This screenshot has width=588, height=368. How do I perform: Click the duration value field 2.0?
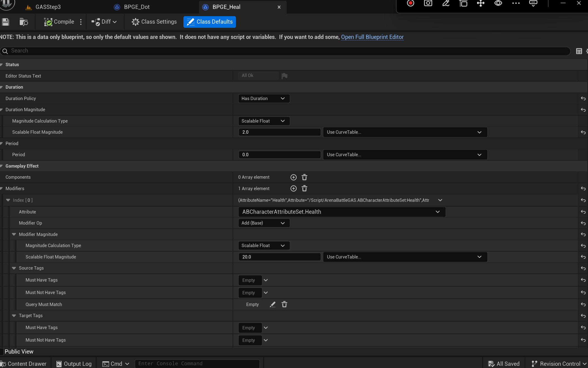(x=279, y=132)
